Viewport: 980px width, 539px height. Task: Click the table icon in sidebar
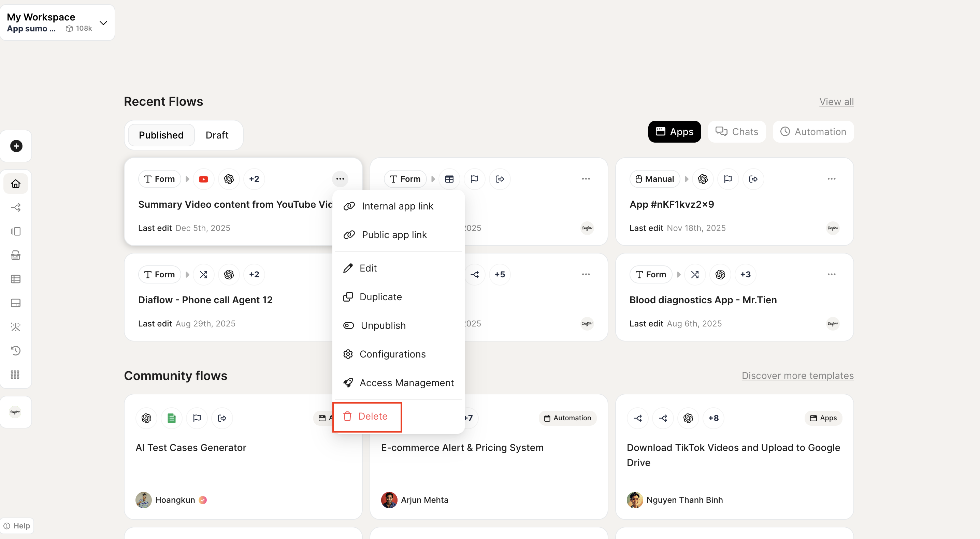click(x=16, y=279)
